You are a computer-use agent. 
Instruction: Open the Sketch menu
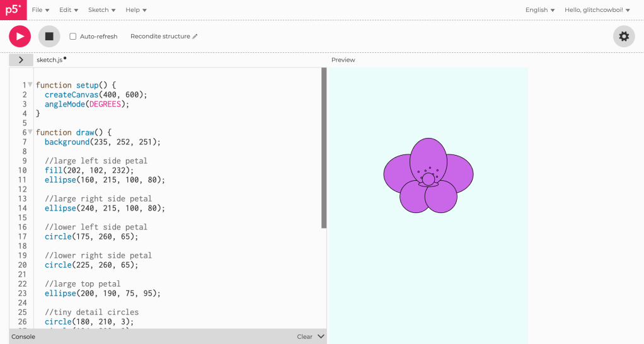(101, 10)
